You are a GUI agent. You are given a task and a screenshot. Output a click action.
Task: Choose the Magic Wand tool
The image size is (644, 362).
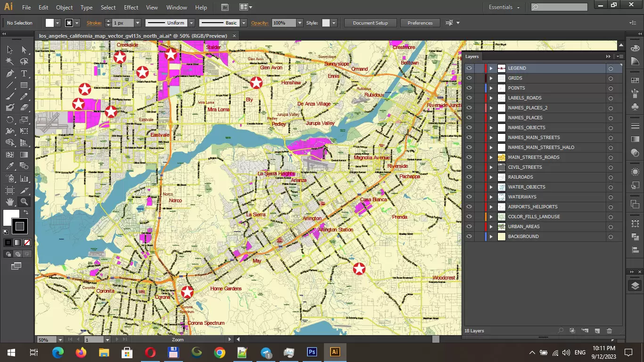point(10,61)
